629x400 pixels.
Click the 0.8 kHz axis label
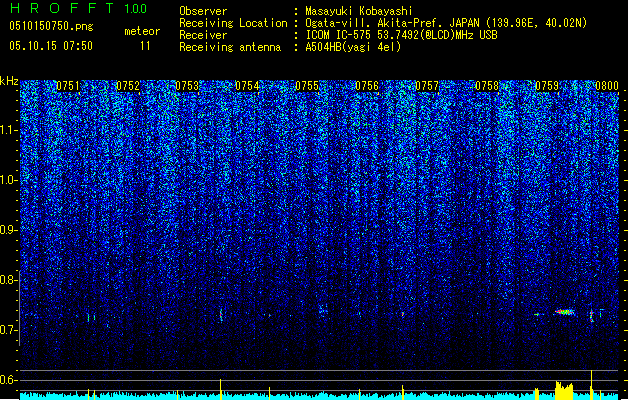[x=9, y=280]
